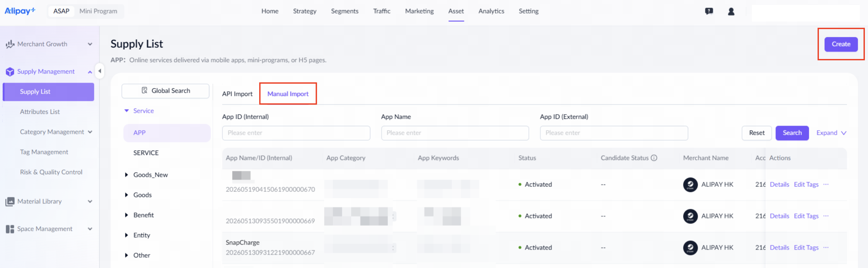Screen dimensions: 868x268
Task: Open Attributes List in sidebar
Action: click(x=40, y=112)
